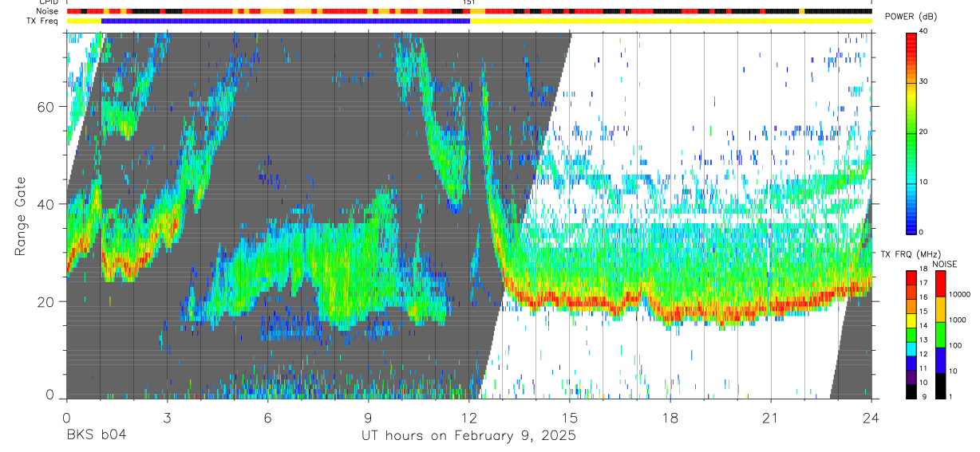Viewport: 980px width, 452px height.
Task: Click the orange 1000-10000 swatch on the noise scale
Action: pyautogui.click(x=940, y=309)
